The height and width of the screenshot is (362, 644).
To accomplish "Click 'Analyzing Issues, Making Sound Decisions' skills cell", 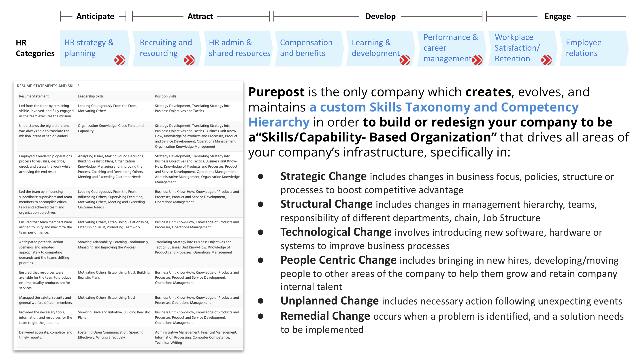I will point(111,166).
